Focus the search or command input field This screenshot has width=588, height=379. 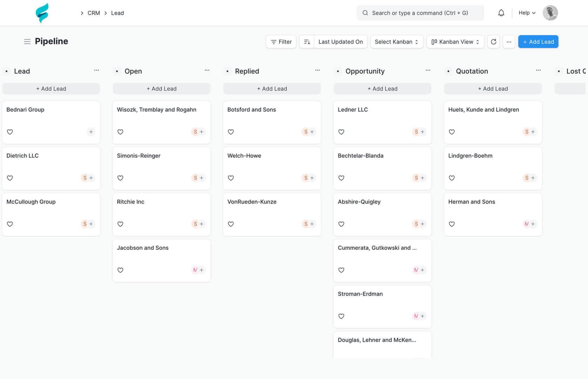420,13
